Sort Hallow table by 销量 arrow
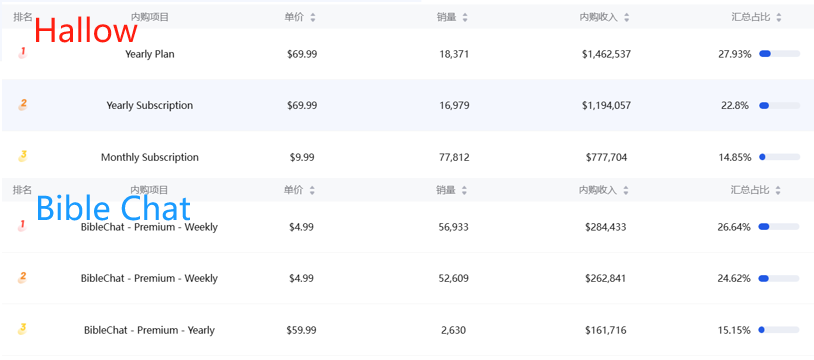The image size is (814, 360). (465, 18)
